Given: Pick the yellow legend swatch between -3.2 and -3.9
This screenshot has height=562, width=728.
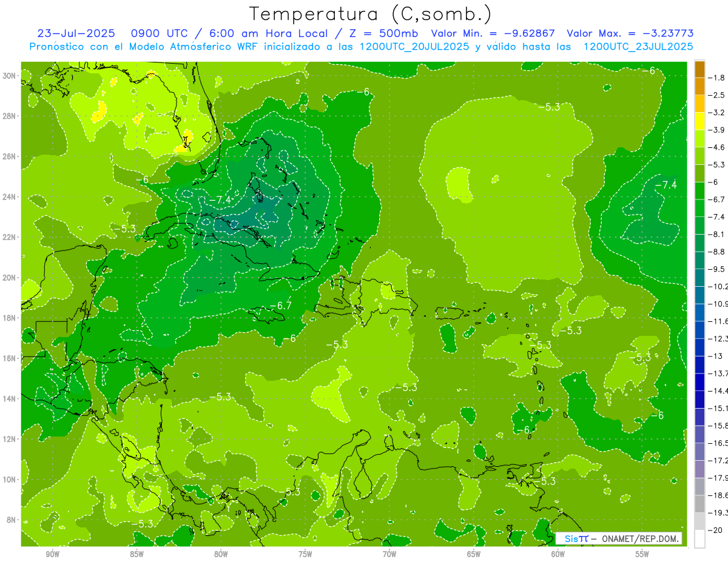Looking at the screenshot, I should [699, 121].
